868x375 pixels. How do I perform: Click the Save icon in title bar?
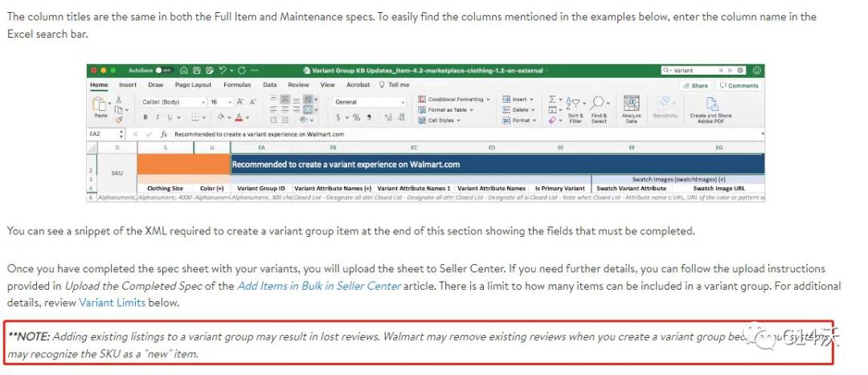[196, 71]
